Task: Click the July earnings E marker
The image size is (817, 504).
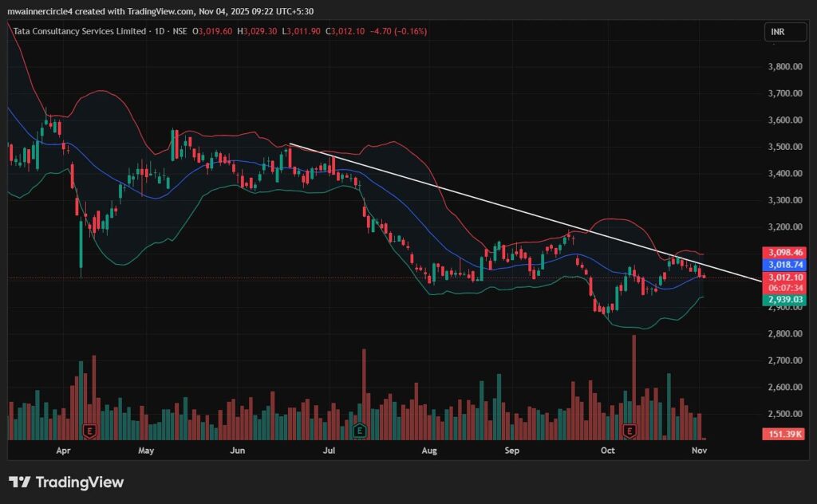Action: 359,431
